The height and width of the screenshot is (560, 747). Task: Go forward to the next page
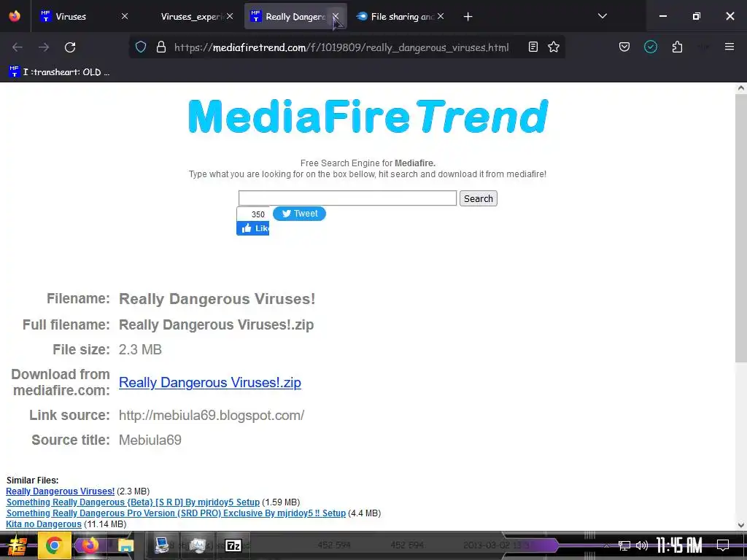(44, 47)
